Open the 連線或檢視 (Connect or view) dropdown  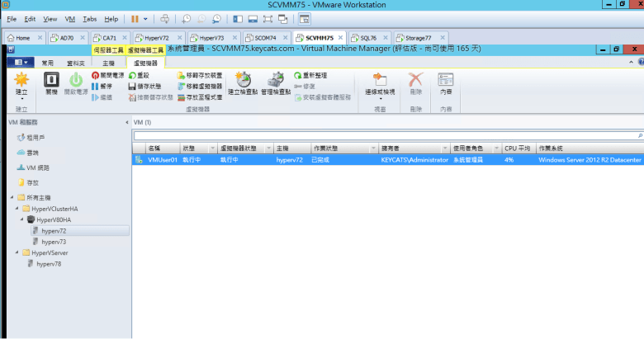(x=381, y=83)
